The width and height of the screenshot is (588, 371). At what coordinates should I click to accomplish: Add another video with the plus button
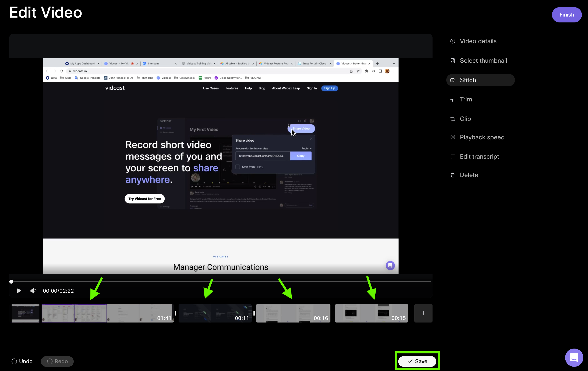(x=423, y=313)
